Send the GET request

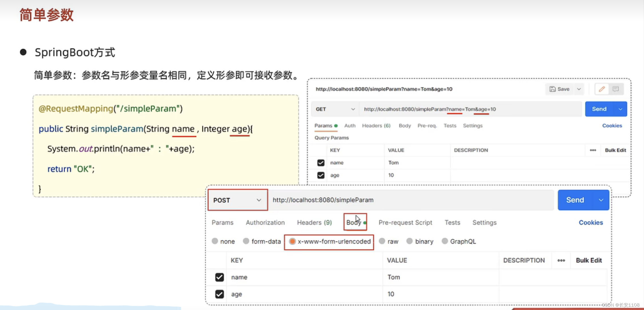tap(599, 109)
